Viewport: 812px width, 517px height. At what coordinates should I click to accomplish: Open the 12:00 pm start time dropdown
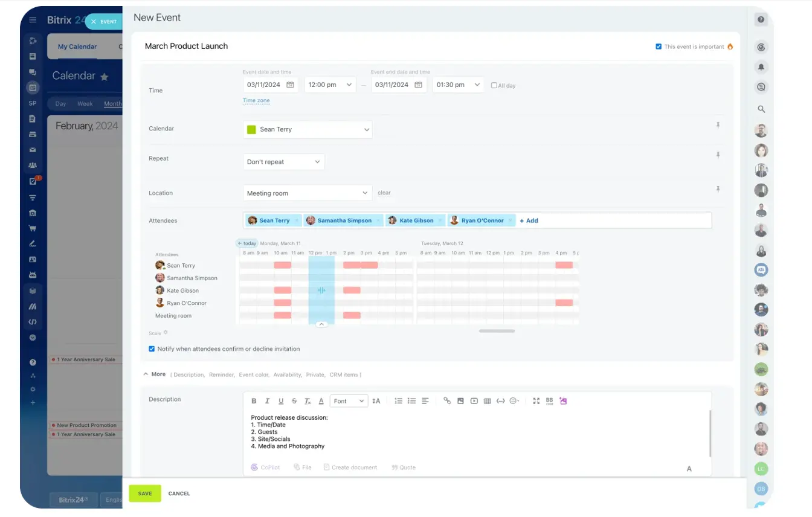tap(329, 85)
